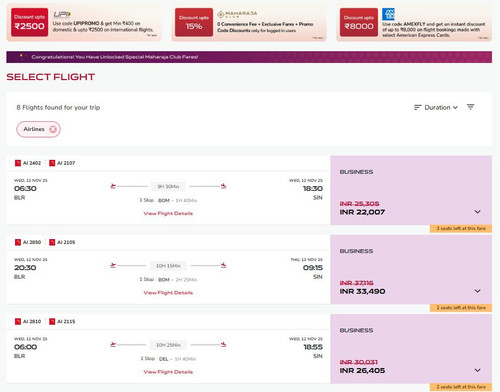The image size is (500, 392).
Task: Click flight number AI 2810
Action: [x=32, y=322]
